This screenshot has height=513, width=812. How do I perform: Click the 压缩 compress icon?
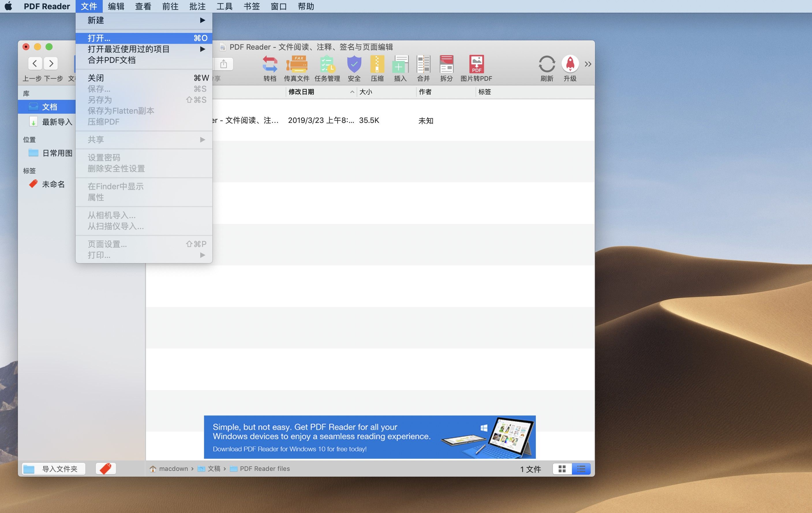tap(377, 64)
